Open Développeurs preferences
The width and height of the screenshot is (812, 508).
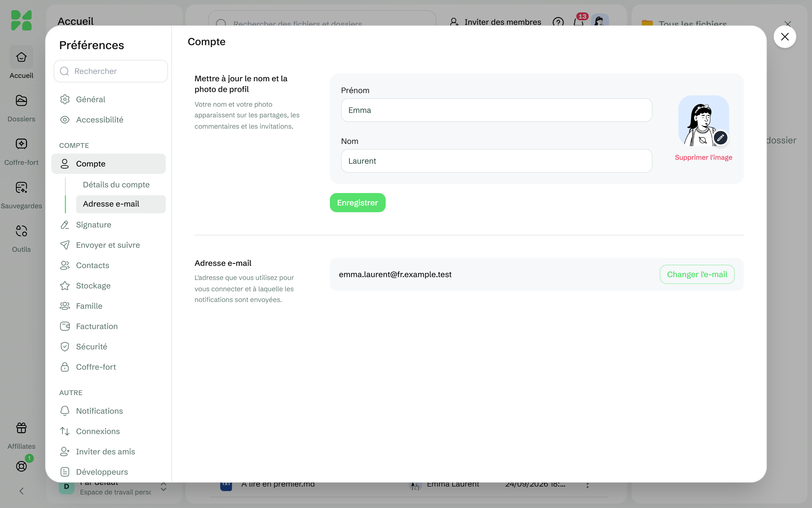pyautogui.click(x=108, y=472)
